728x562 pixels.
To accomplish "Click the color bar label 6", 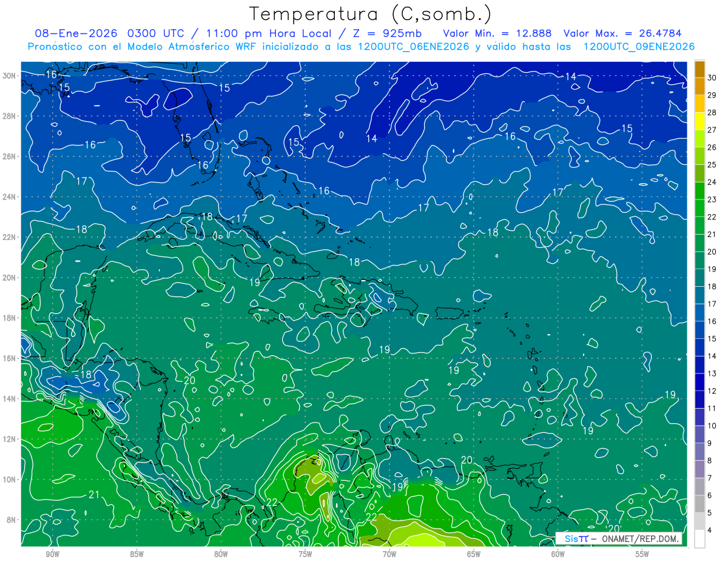I will 710,496.
